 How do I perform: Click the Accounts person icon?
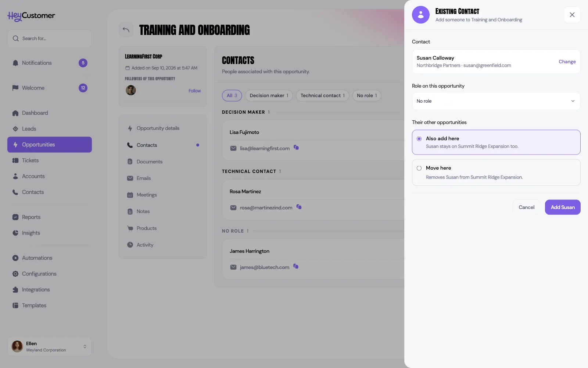(15, 176)
